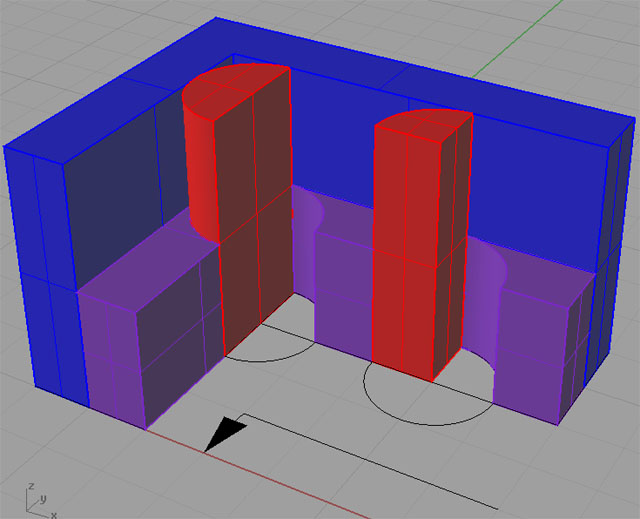
Task: Click the black arrowhead on the ground plane
Action: click(225, 434)
